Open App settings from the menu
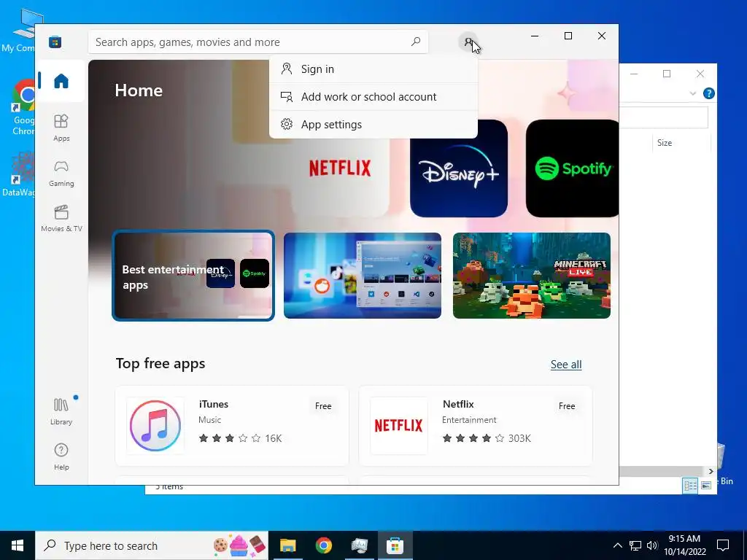This screenshot has height=560, width=747. (x=373, y=124)
